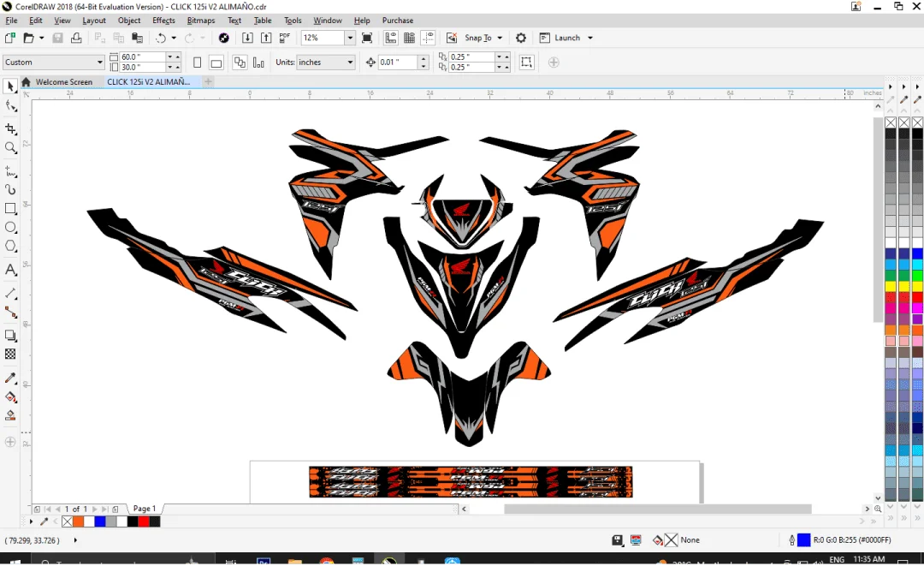Select the Rectangle tool
The image size is (924, 578).
pos(10,209)
